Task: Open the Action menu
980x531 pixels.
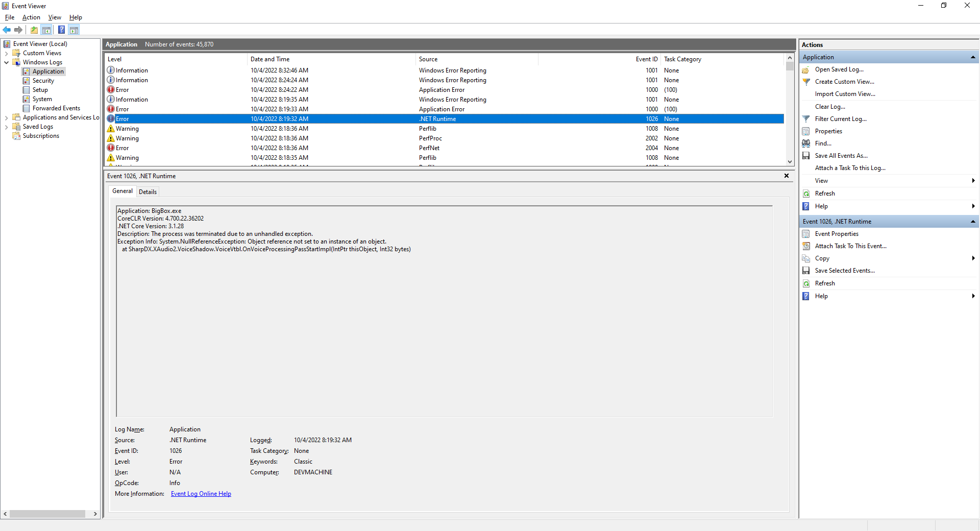Action: coord(31,17)
